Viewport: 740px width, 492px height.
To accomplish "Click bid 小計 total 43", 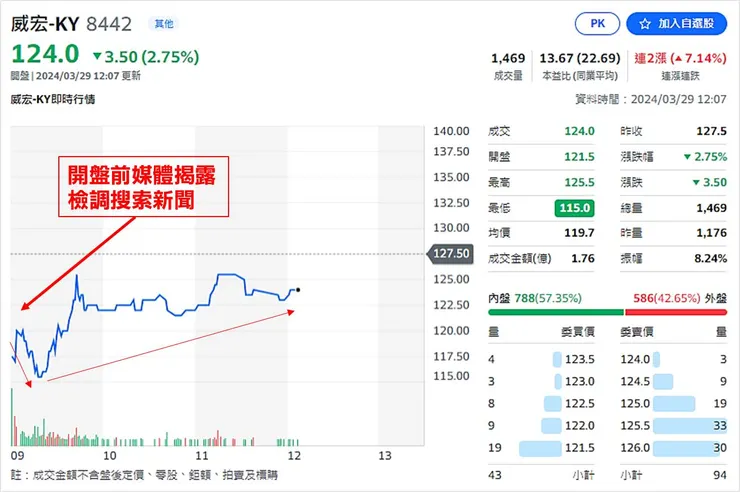I will point(494,475).
